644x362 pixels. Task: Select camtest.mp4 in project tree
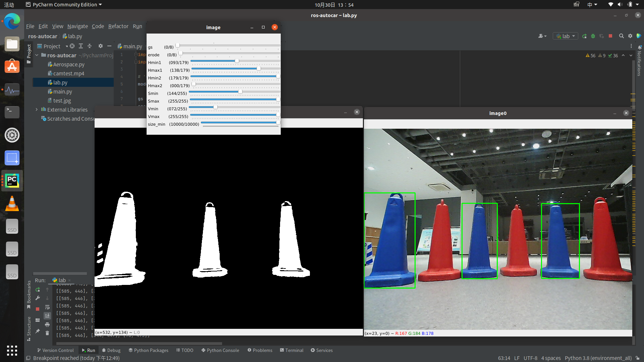point(68,73)
